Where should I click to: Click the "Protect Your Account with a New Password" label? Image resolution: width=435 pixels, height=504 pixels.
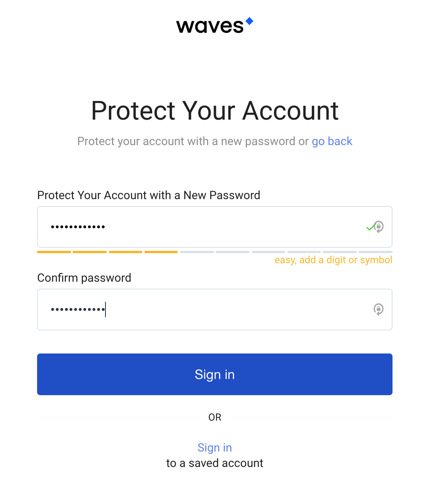pyautogui.click(x=149, y=195)
